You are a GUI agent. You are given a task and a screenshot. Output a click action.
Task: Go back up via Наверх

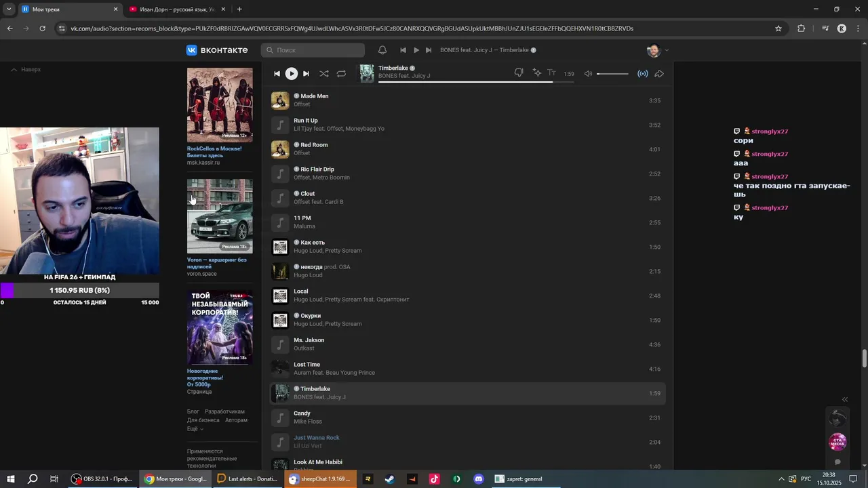pos(25,69)
